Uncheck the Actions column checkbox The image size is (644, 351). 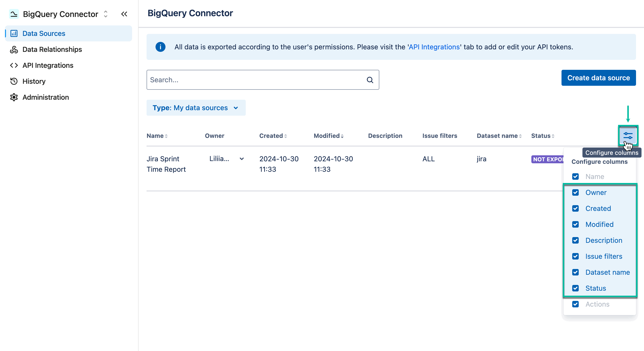tap(576, 304)
